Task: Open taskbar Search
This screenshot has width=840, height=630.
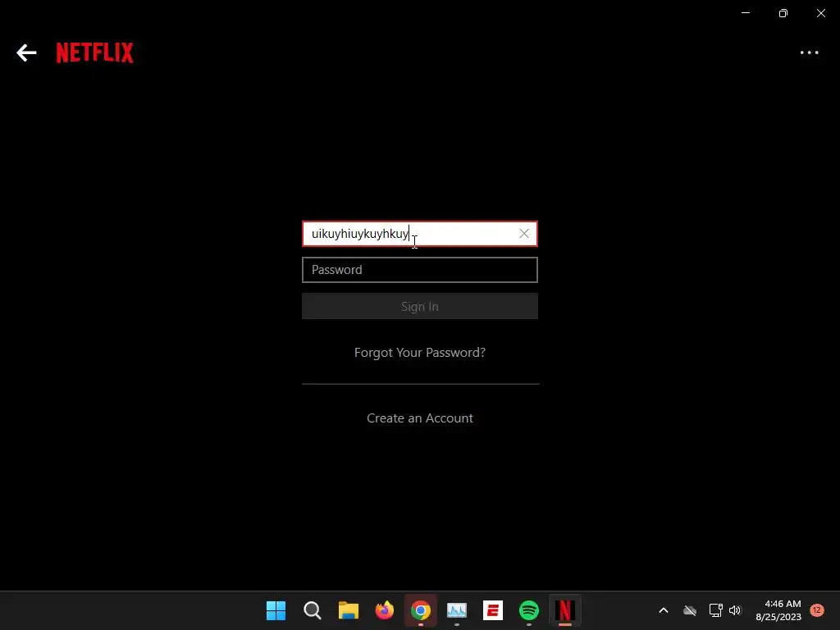Action: click(x=312, y=610)
